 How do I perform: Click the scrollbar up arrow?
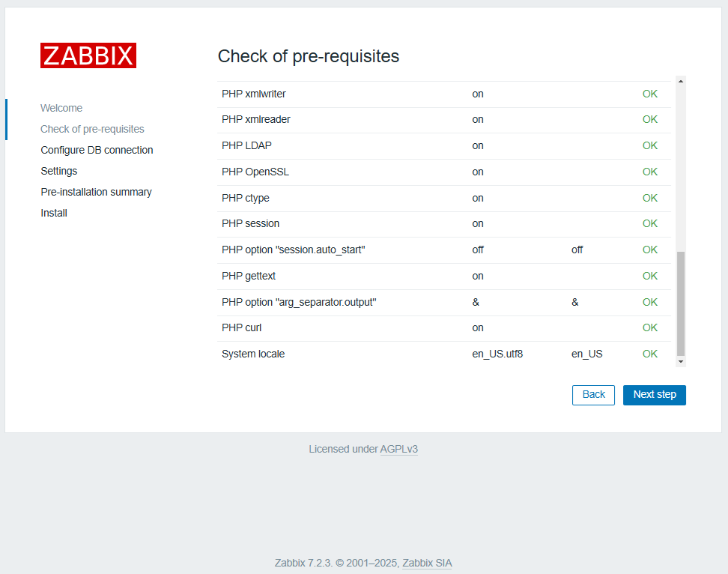click(681, 81)
